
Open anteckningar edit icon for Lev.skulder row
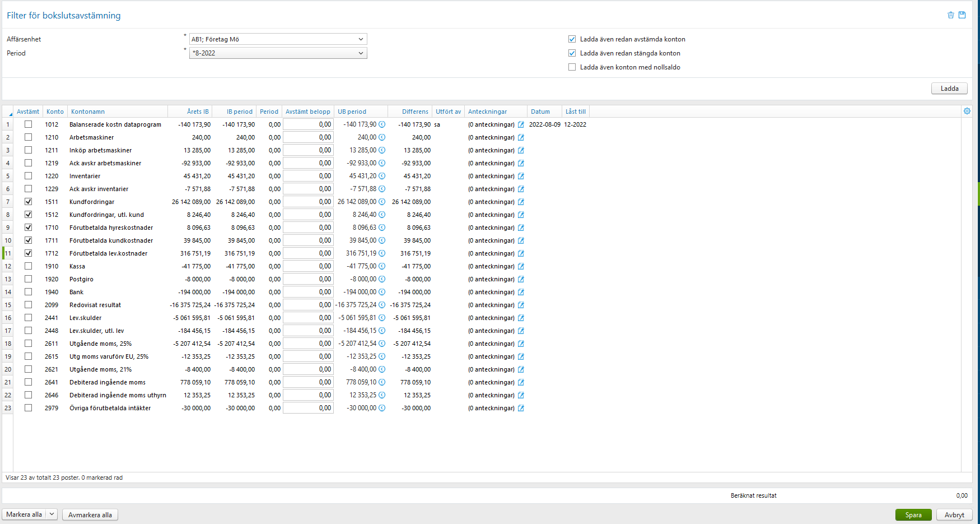click(521, 318)
